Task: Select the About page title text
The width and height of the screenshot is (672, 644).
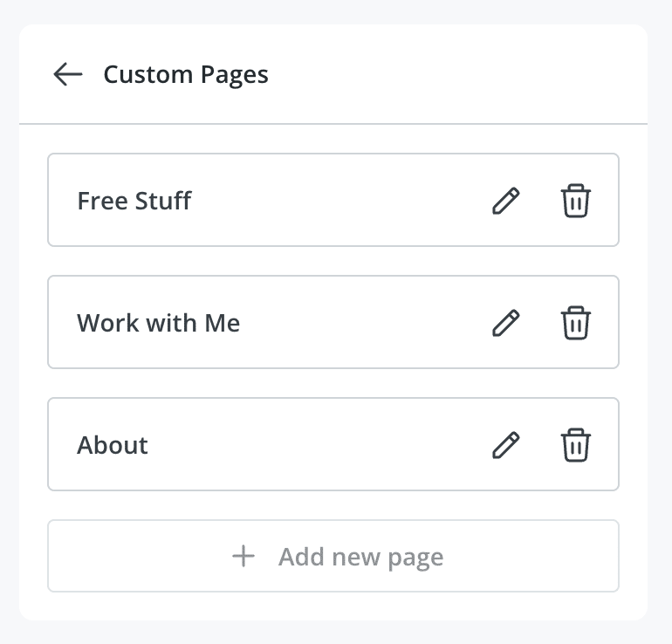Action: (113, 445)
